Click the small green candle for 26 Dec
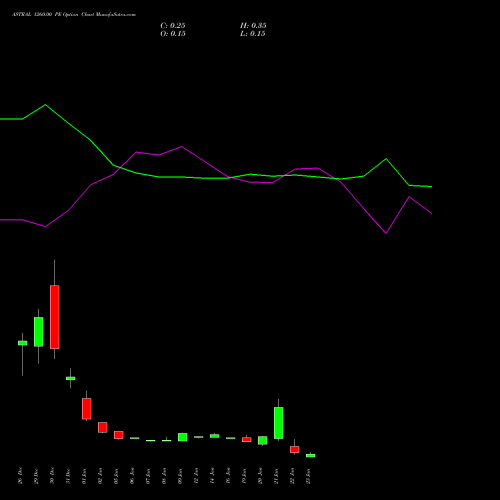The height and width of the screenshot is (500, 500). click(23, 343)
